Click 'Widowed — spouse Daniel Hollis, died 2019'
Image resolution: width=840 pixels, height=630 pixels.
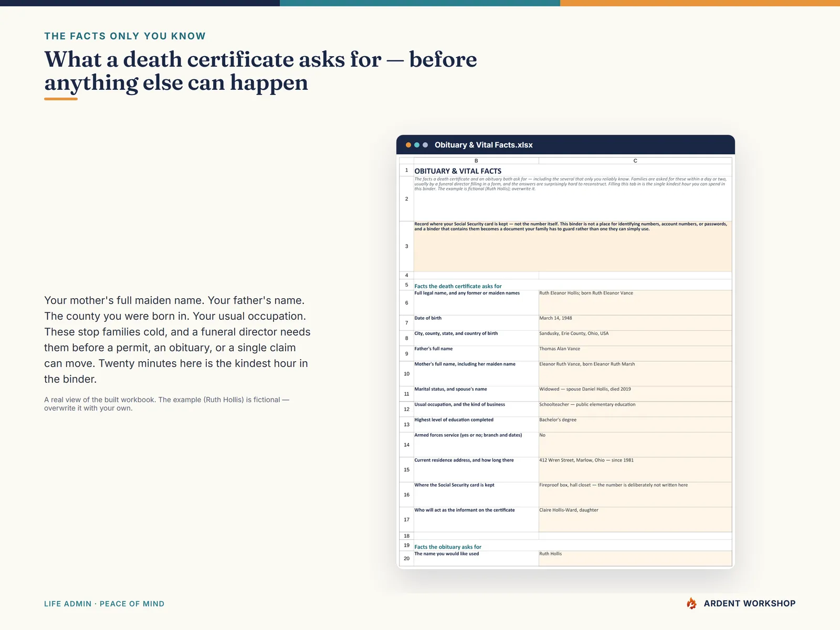click(x=635, y=394)
